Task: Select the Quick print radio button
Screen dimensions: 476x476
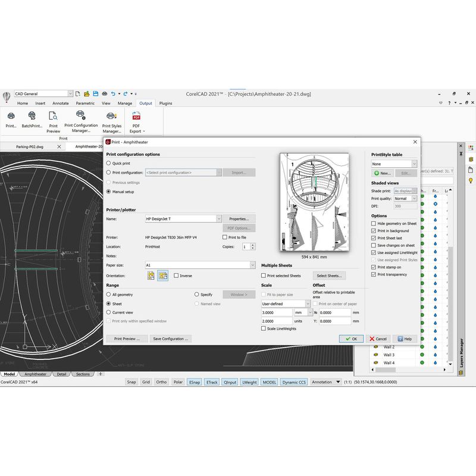Action: (x=108, y=163)
